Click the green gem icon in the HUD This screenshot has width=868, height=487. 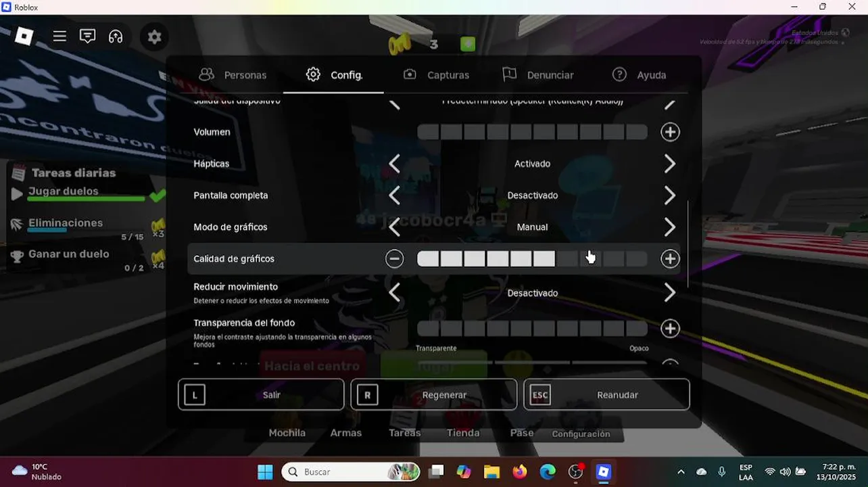pyautogui.click(x=468, y=45)
